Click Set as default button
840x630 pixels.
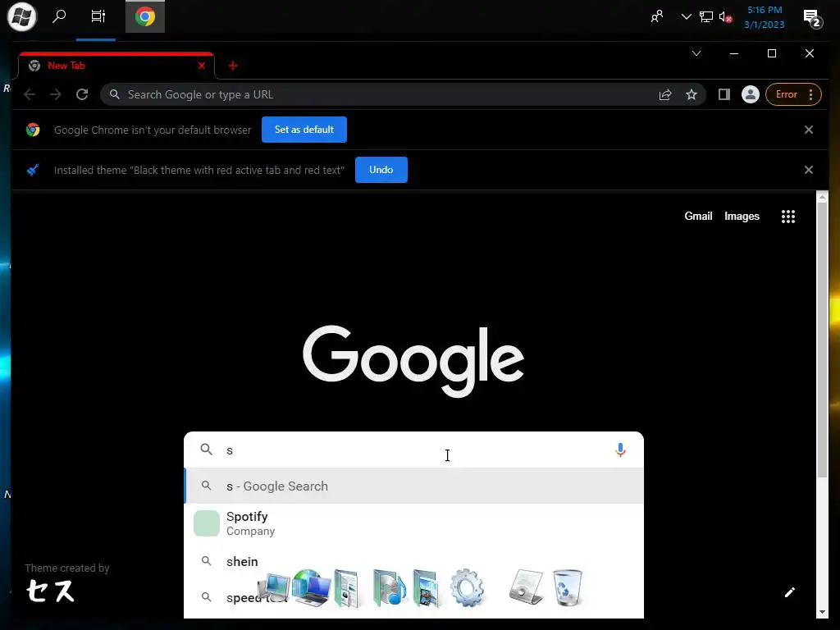click(x=304, y=130)
